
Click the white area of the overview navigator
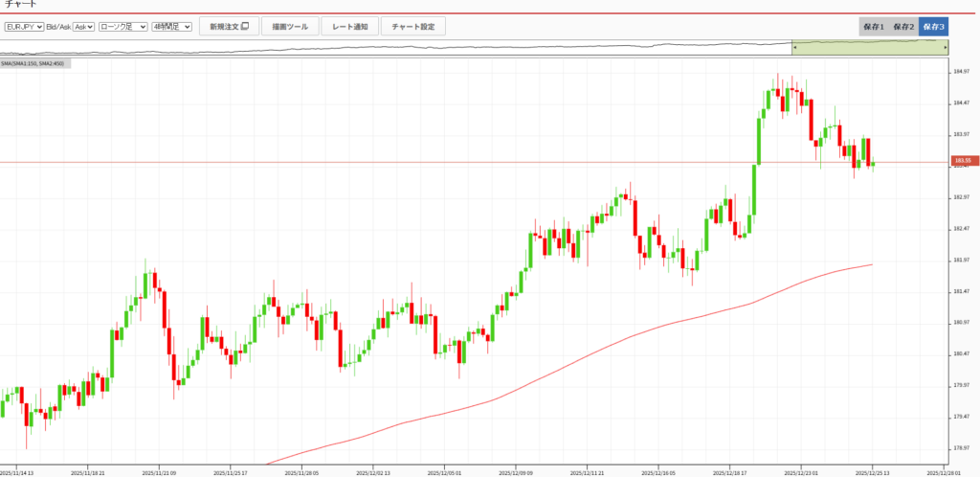383,48
